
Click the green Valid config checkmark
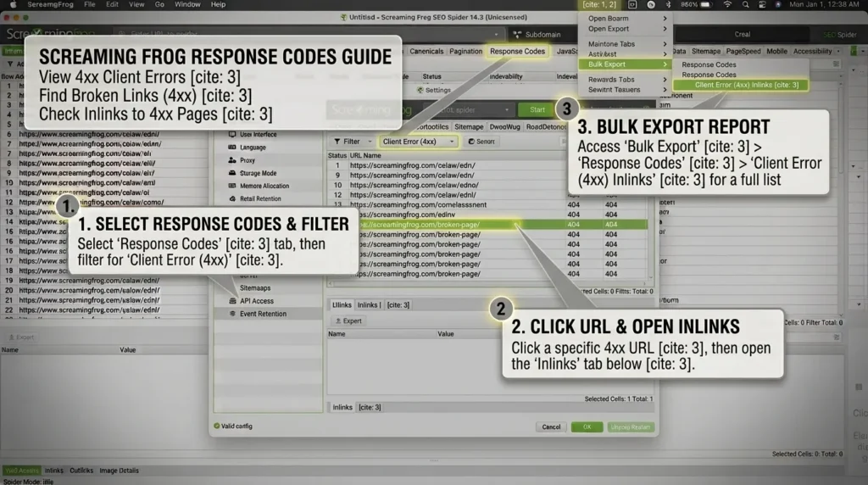(x=216, y=426)
